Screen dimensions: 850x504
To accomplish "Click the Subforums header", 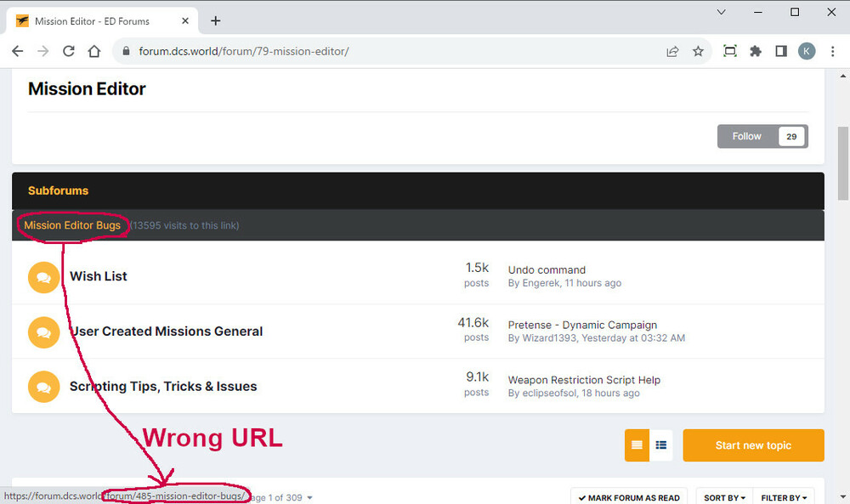I will pyautogui.click(x=58, y=190).
